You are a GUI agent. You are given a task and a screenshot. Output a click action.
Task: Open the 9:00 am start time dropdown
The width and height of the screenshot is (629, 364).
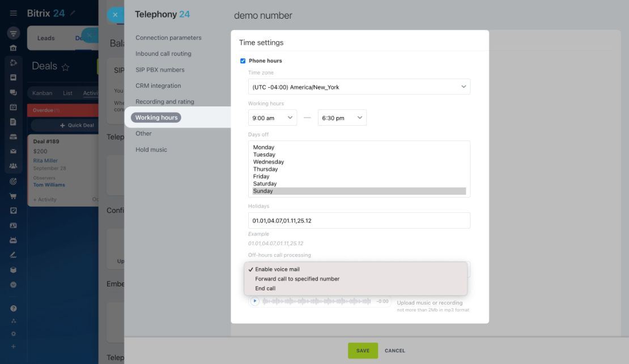coord(273,118)
